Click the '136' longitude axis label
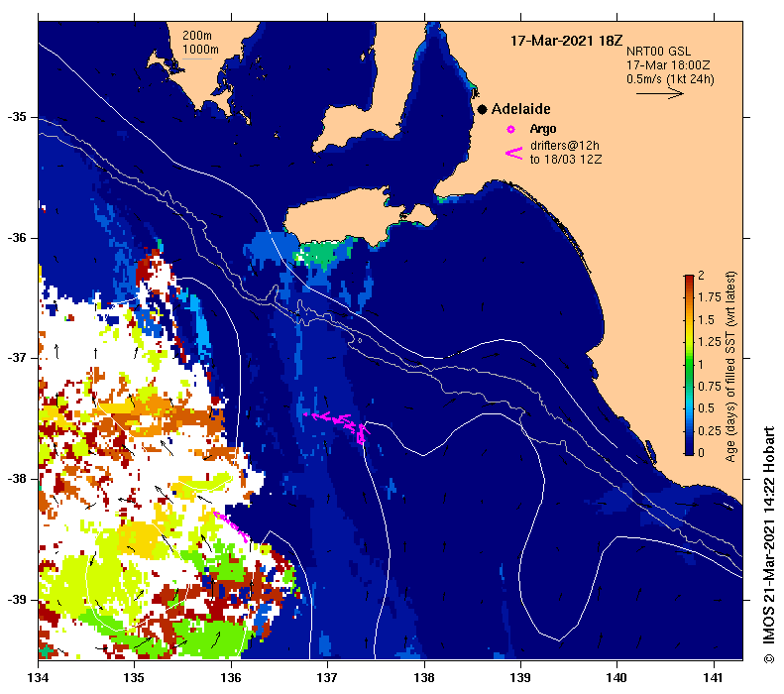The image size is (784, 694). [x=231, y=678]
